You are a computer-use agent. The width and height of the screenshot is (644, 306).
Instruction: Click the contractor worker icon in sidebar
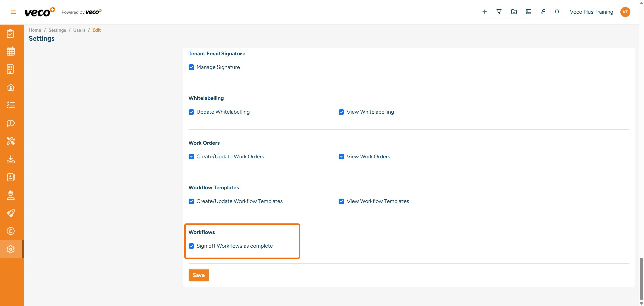point(11,195)
